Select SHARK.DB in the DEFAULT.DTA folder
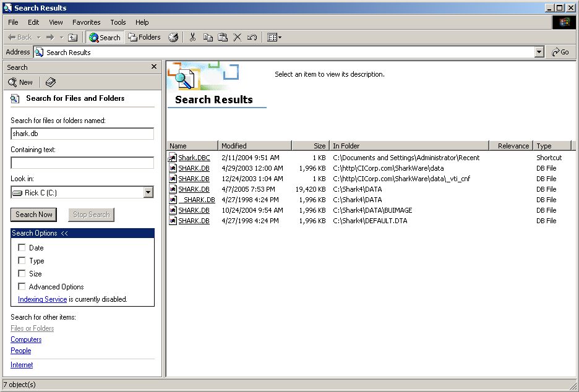 [194, 221]
